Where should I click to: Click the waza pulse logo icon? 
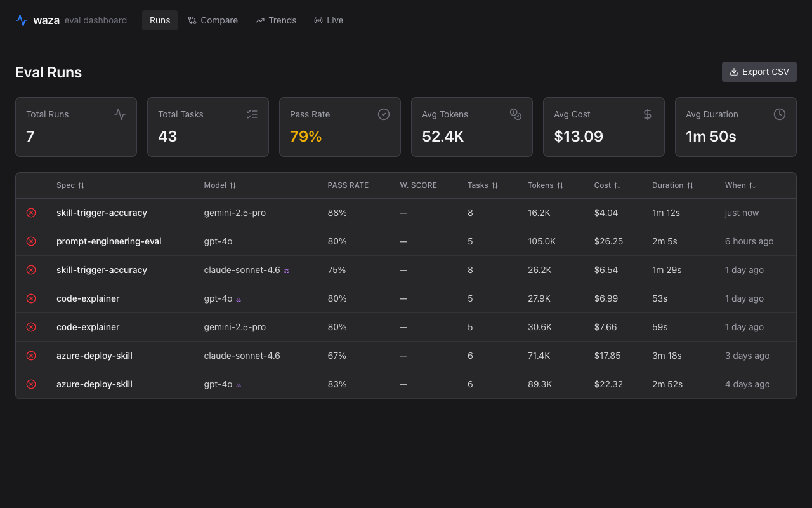click(x=22, y=20)
